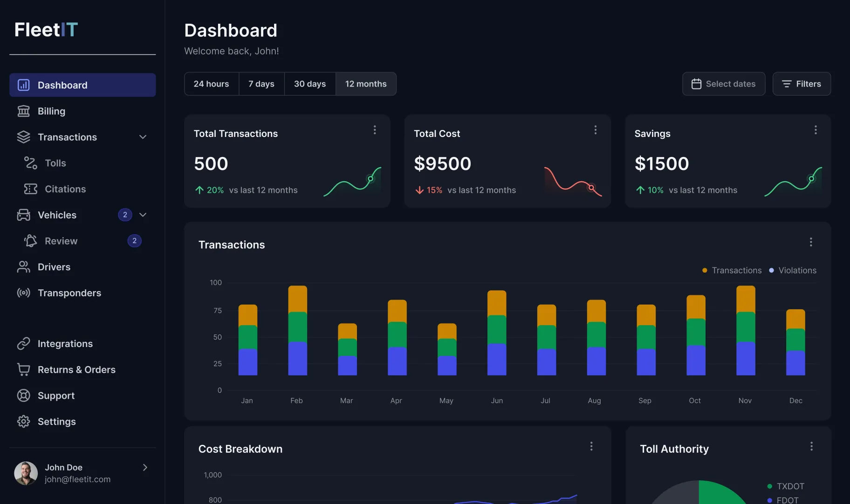Viewport: 850px width, 504px height.
Task: Open the Filters button
Action: click(x=801, y=84)
